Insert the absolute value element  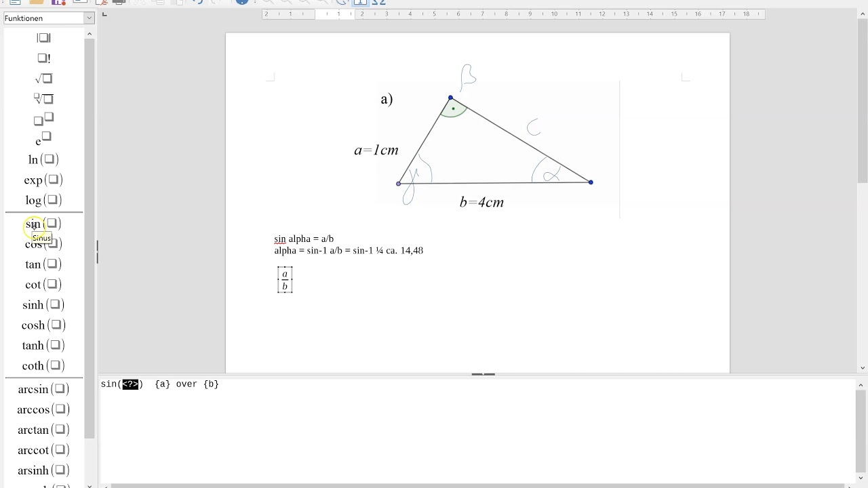click(43, 38)
